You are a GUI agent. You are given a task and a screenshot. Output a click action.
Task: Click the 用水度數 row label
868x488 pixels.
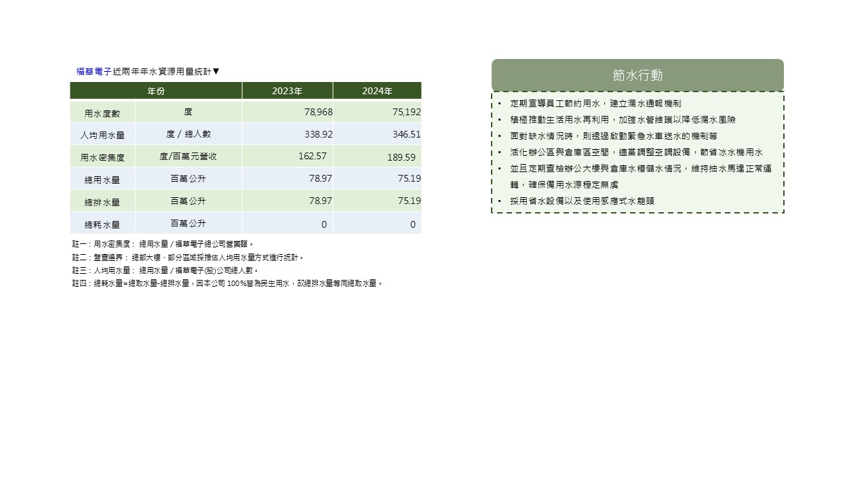tap(102, 113)
